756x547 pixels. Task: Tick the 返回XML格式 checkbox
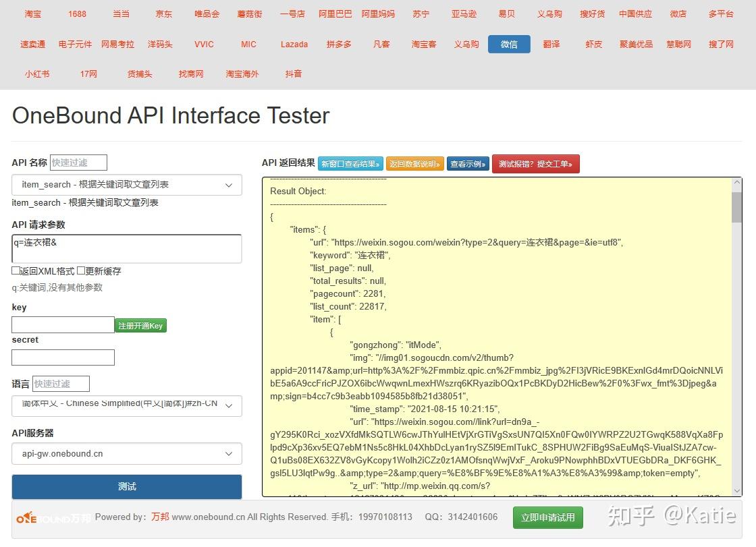(16, 271)
